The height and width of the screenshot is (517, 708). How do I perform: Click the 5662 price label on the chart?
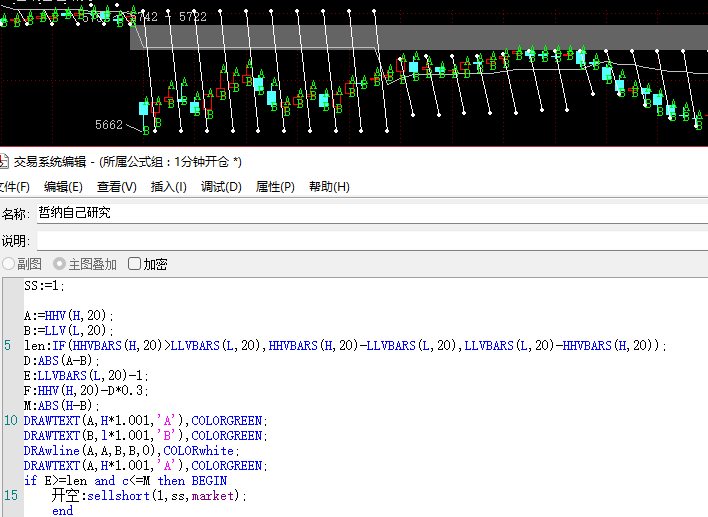pyautogui.click(x=109, y=125)
